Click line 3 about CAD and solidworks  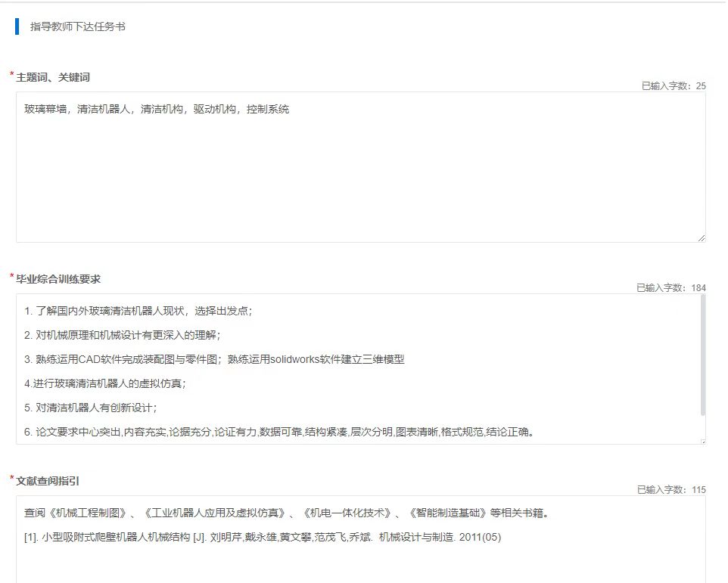click(x=214, y=359)
